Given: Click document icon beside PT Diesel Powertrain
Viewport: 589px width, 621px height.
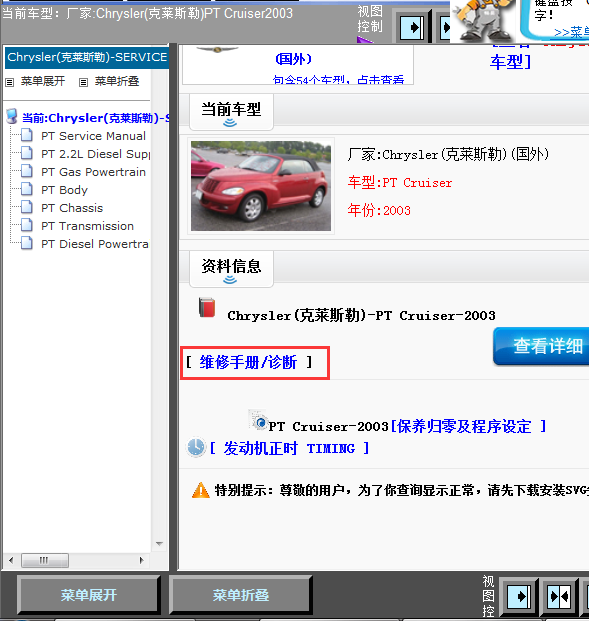Looking at the screenshot, I should point(27,243).
